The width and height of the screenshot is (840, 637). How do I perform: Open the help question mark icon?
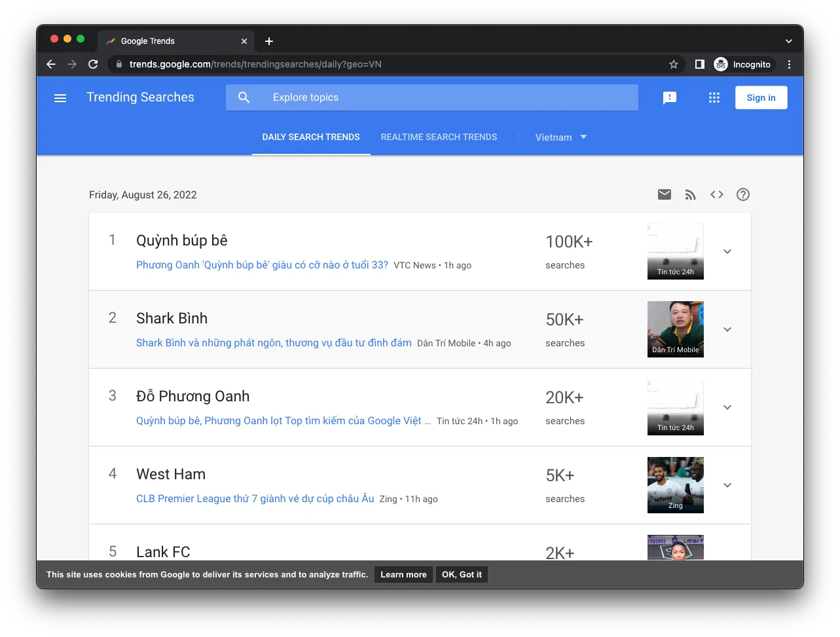tap(743, 194)
